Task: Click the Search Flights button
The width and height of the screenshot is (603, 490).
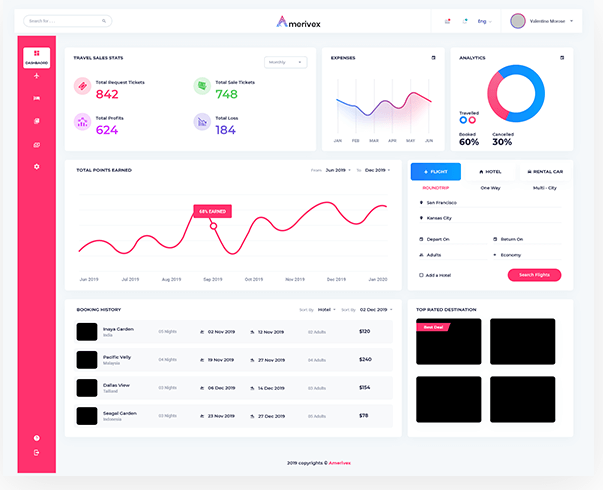Action: [534, 275]
